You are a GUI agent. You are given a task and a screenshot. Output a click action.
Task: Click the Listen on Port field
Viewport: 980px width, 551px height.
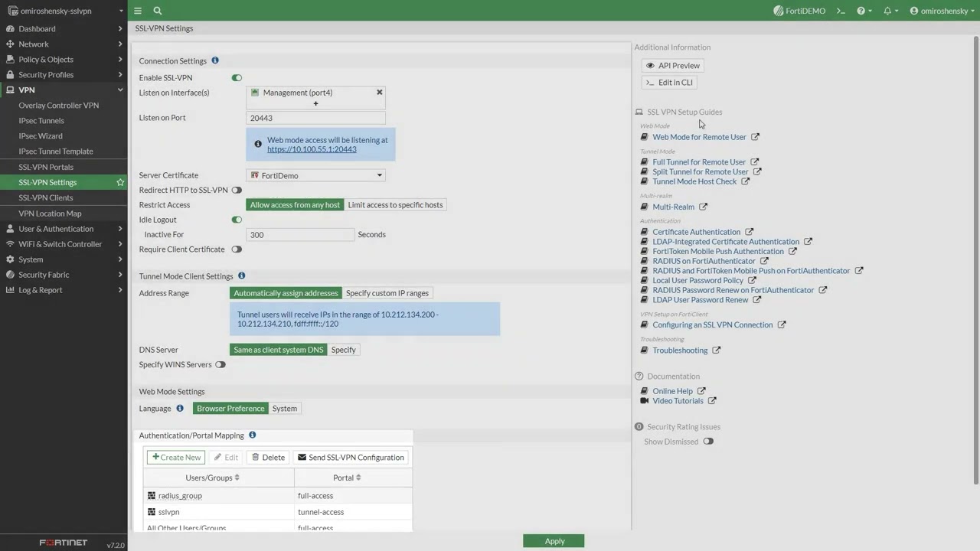click(315, 118)
